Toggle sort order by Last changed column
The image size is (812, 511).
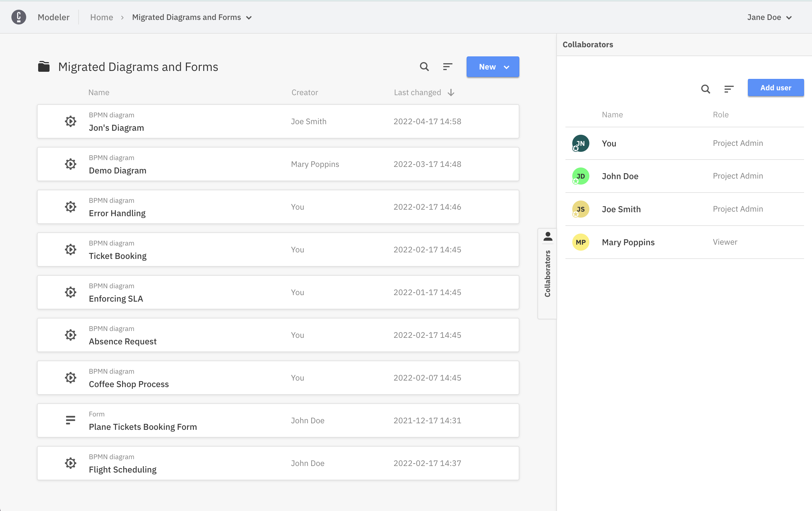pyautogui.click(x=451, y=92)
